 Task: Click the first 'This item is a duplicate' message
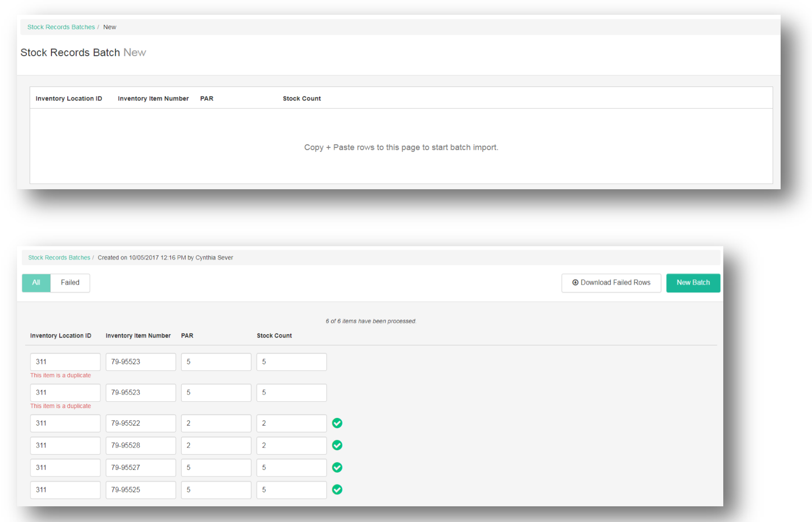[60, 375]
